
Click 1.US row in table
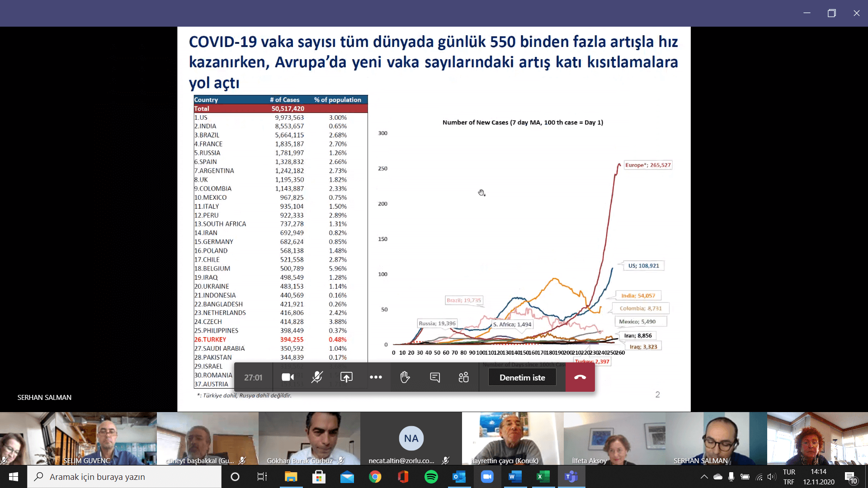click(x=280, y=117)
